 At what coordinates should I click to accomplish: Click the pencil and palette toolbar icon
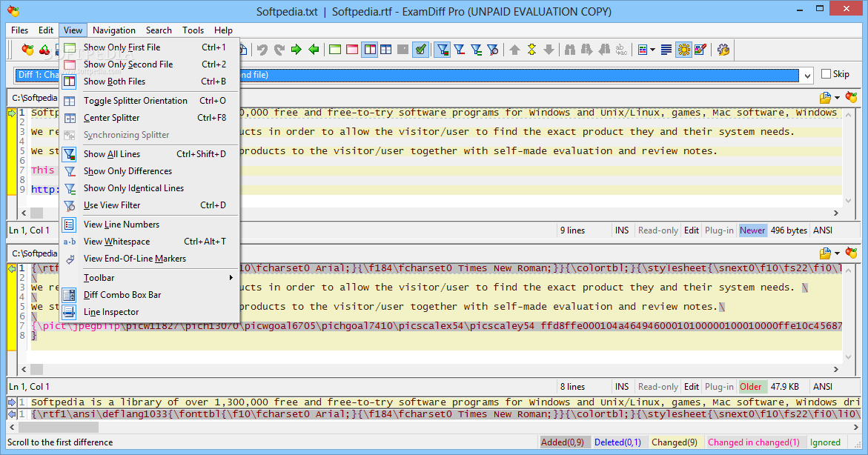(x=700, y=50)
